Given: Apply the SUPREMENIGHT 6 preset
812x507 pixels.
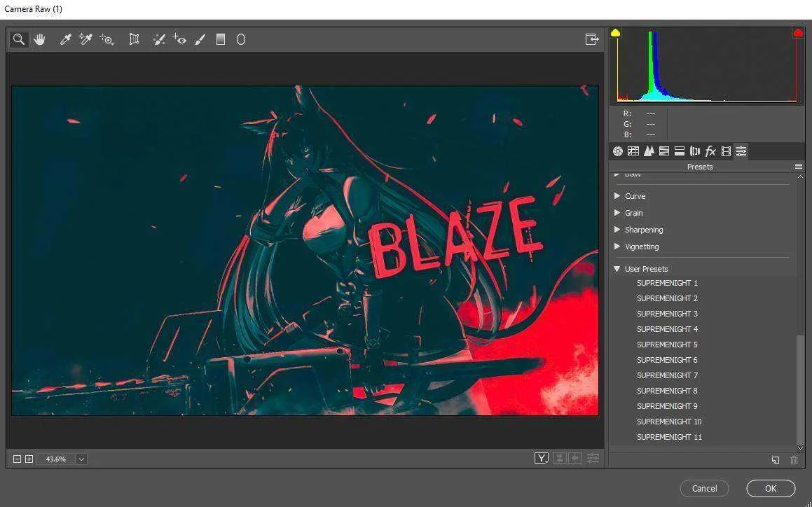Looking at the screenshot, I should click(667, 360).
